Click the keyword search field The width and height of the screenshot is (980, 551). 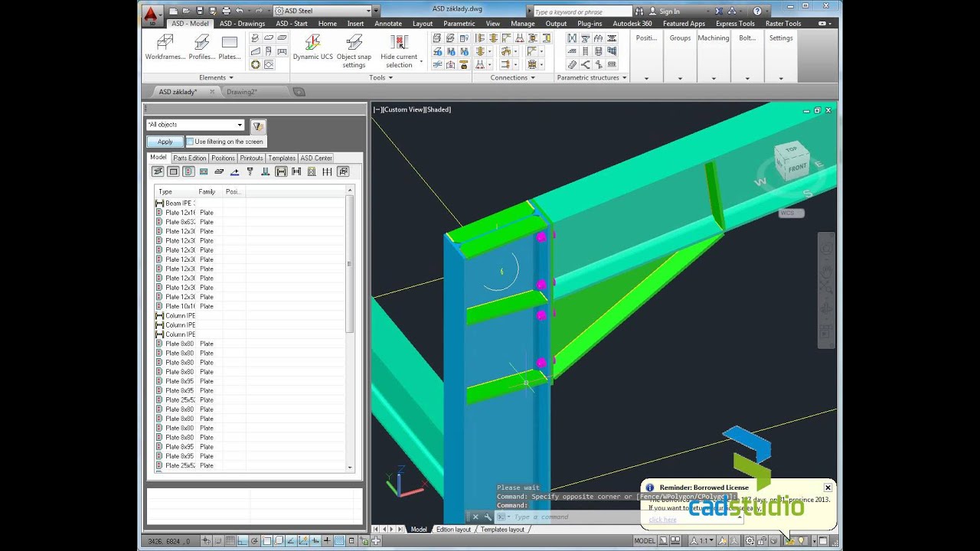pyautogui.click(x=582, y=11)
